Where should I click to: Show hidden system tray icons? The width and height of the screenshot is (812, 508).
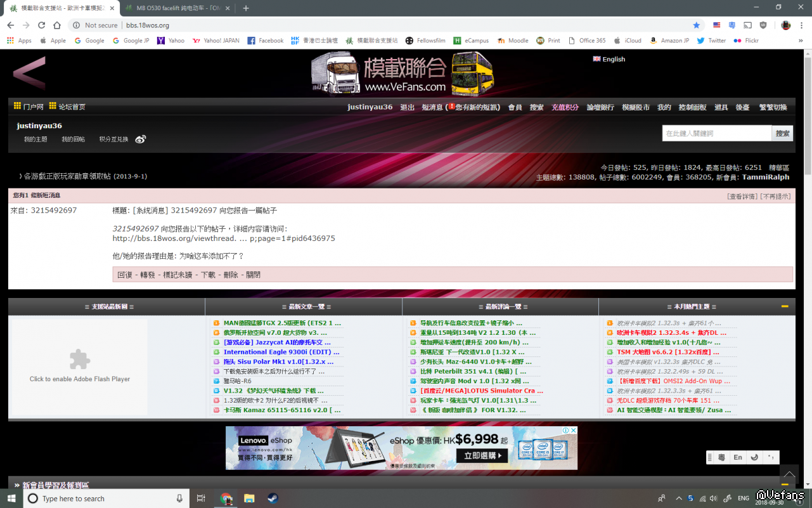[679, 498]
